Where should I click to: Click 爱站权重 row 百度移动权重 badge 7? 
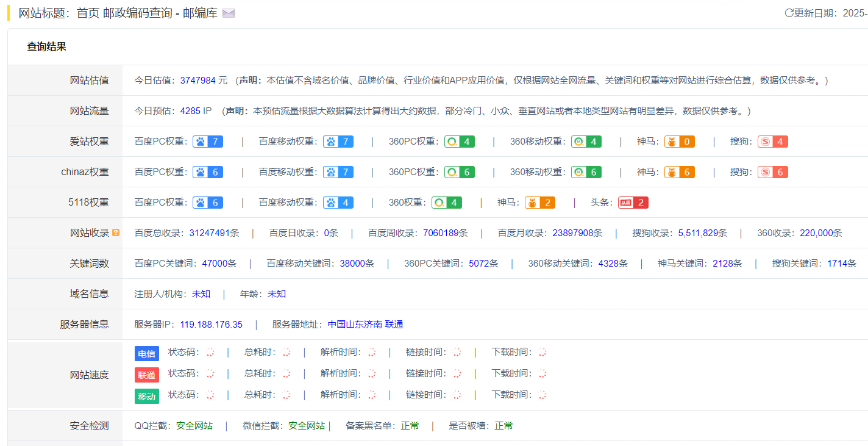(338, 142)
